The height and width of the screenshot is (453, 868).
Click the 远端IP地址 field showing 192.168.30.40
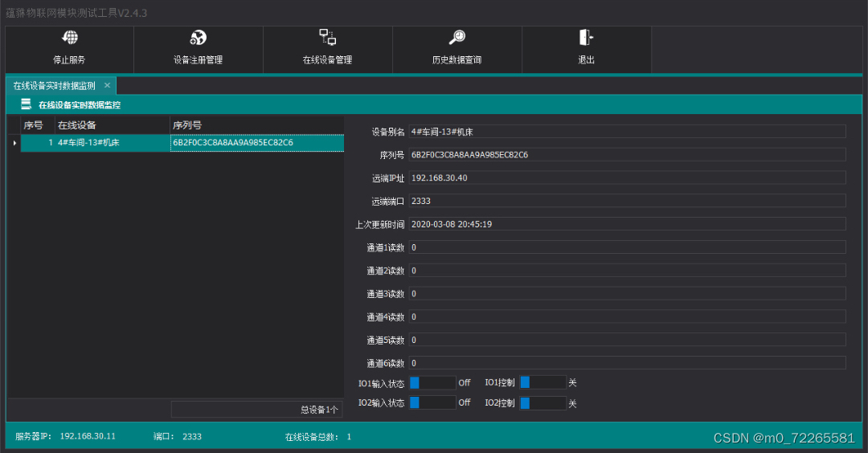tap(627, 178)
